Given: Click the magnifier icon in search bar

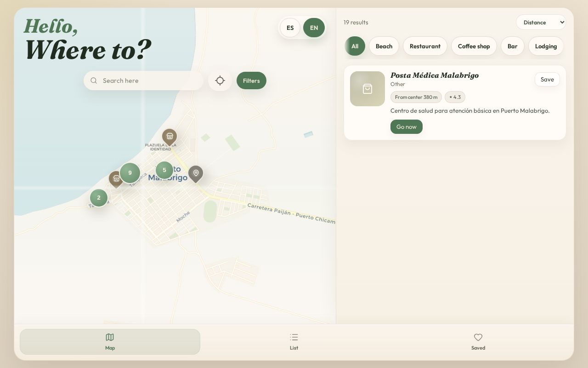Looking at the screenshot, I should [94, 80].
